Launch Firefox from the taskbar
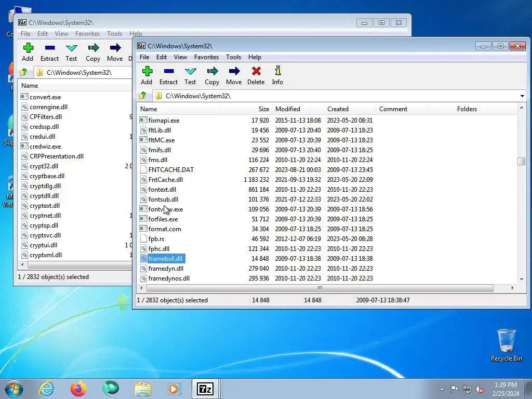The image size is (532, 399). 78,389
